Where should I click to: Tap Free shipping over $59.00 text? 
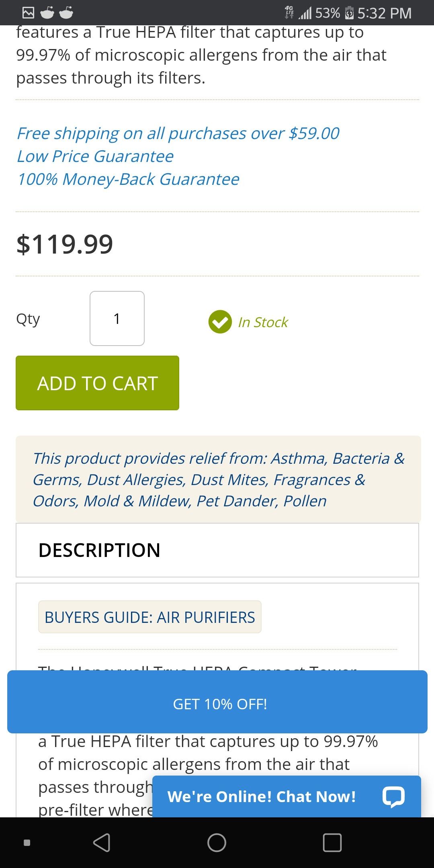178,133
